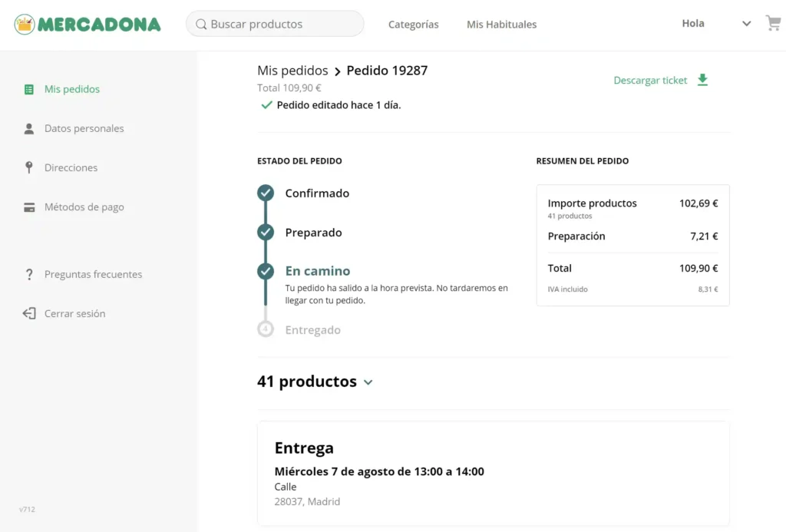Click the Pedido editado hace 1 día text
This screenshot has width=786, height=532.
tap(339, 105)
